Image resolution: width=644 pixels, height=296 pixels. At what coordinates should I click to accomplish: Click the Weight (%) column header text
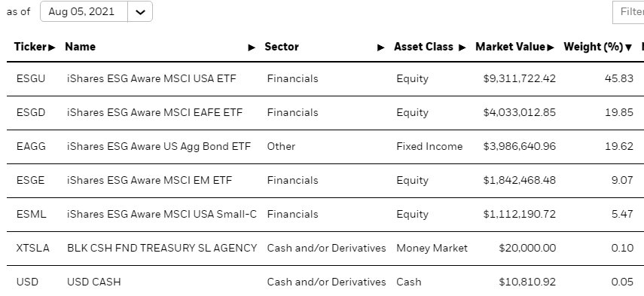click(x=594, y=47)
